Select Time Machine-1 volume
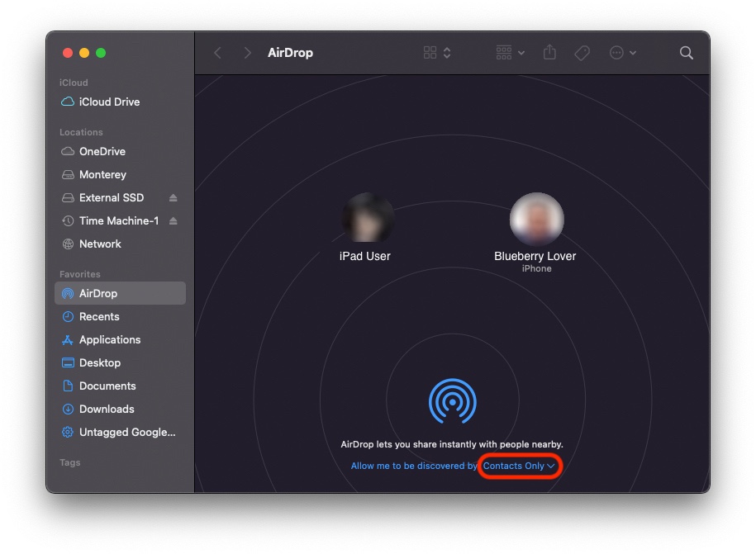This screenshot has height=554, width=756. coord(120,221)
